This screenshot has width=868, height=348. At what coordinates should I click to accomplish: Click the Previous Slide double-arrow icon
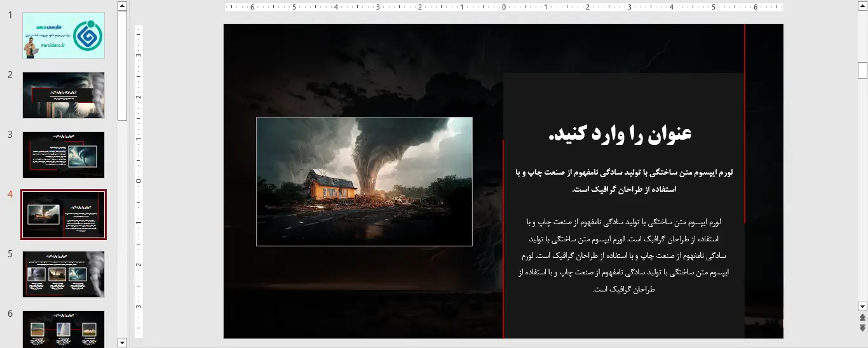pyautogui.click(x=862, y=317)
